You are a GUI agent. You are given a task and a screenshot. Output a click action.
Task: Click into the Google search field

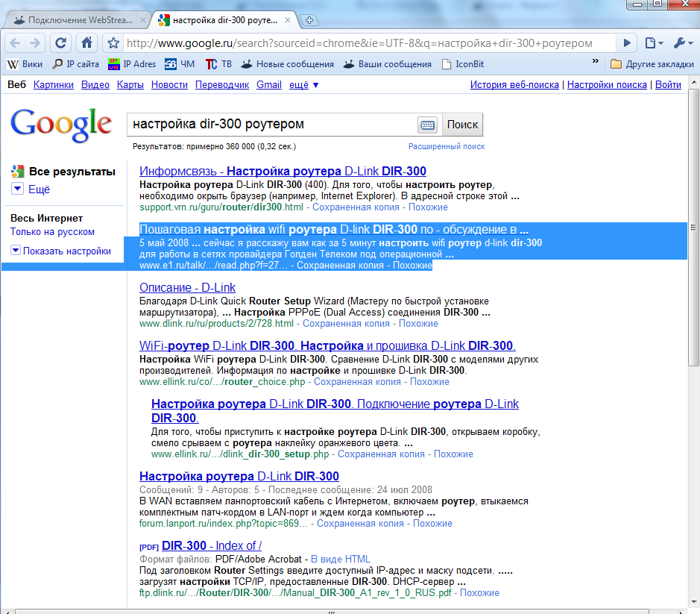coord(272,125)
